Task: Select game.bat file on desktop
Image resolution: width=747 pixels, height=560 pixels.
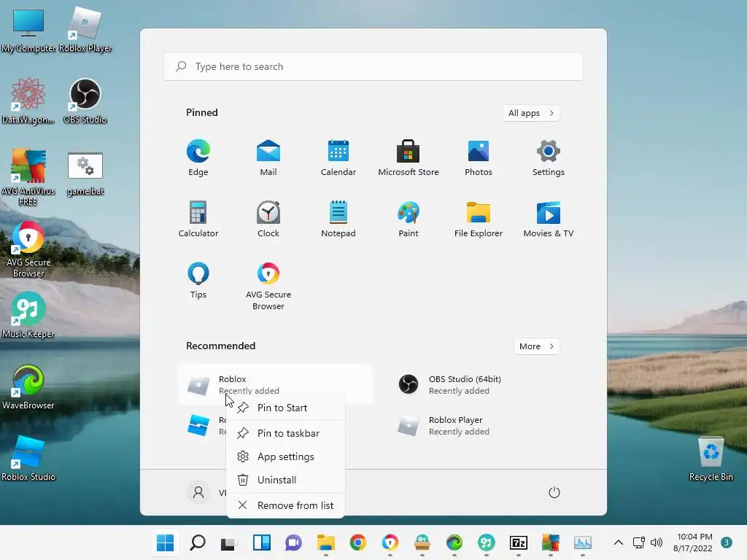Action: (85, 174)
